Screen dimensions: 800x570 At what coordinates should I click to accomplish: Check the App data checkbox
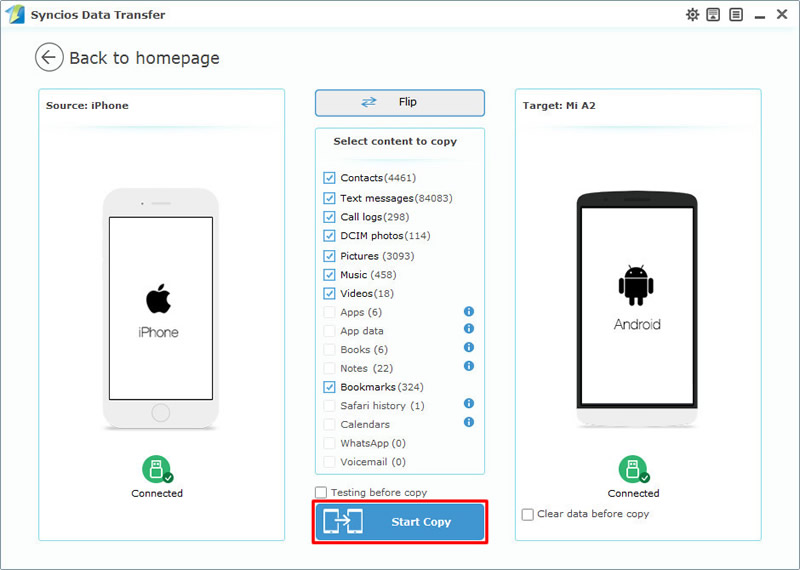point(329,331)
